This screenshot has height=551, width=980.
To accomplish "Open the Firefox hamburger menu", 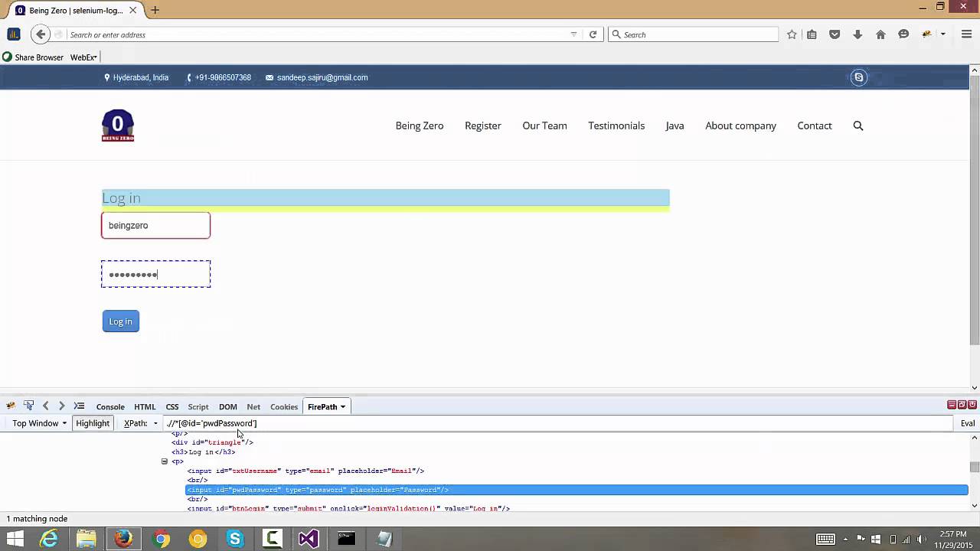I will click(x=966, y=34).
